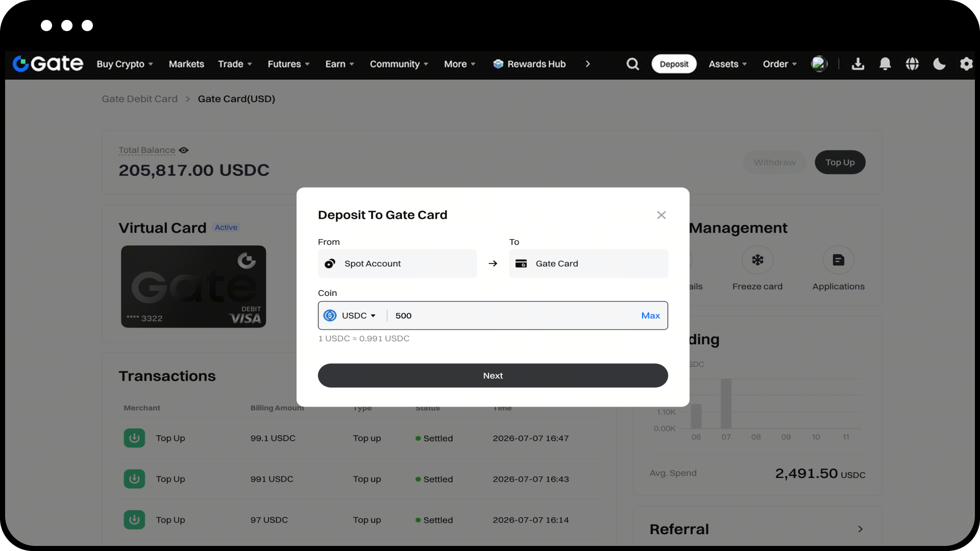Expand the Earn menu
This screenshot has width=980, height=551.
(x=339, y=64)
